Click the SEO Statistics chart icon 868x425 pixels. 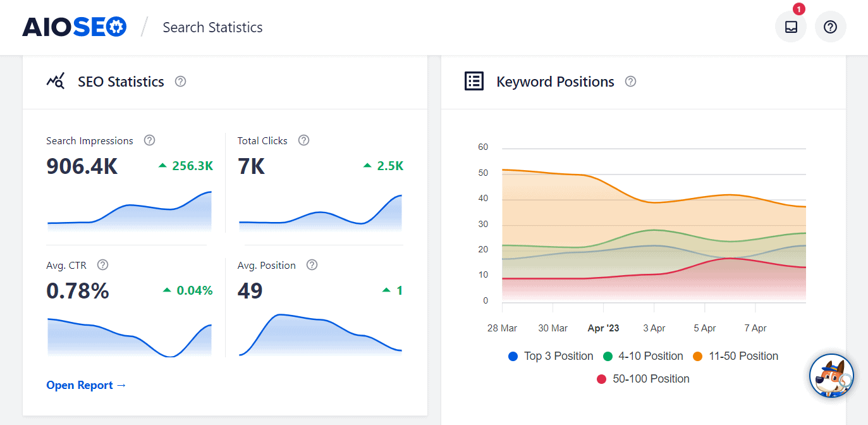[56, 82]
